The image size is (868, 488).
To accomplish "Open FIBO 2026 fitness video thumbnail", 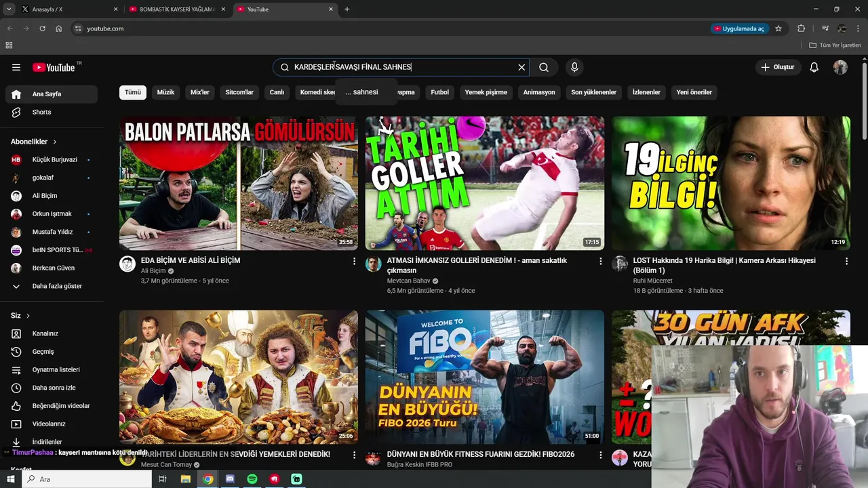I will click(485, 377).
